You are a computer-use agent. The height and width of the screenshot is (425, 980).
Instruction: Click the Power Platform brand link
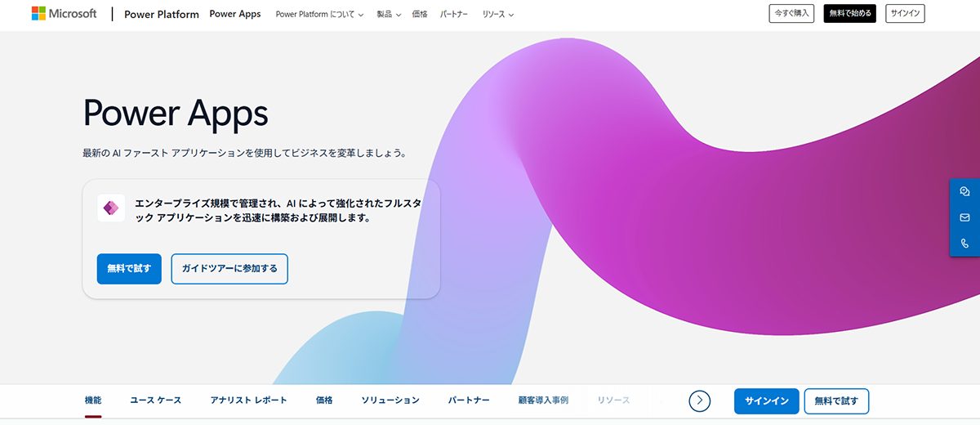tap(161, 15)
